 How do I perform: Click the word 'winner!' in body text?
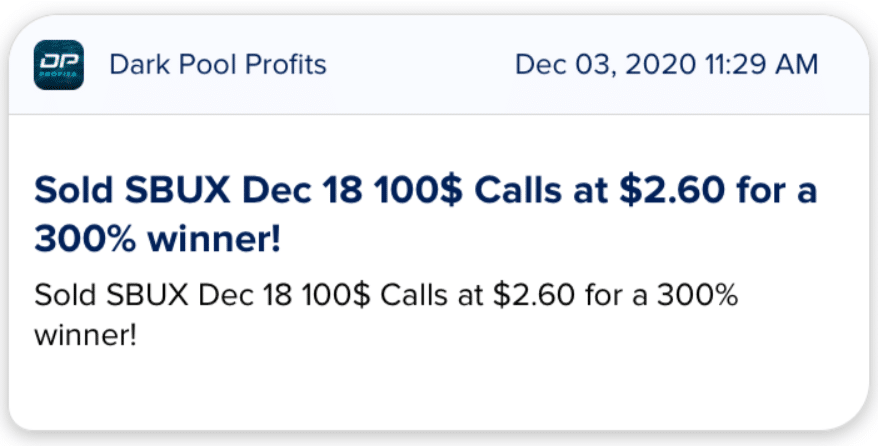pos(86,336)
